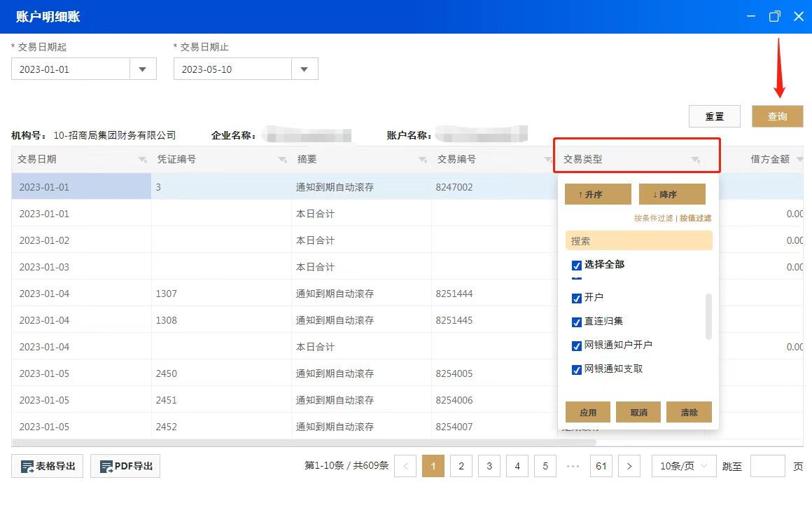This screenshot has height=522, width=812.
Task: Click filter icon in 交易日期 column header
Action: coord(143,160)
